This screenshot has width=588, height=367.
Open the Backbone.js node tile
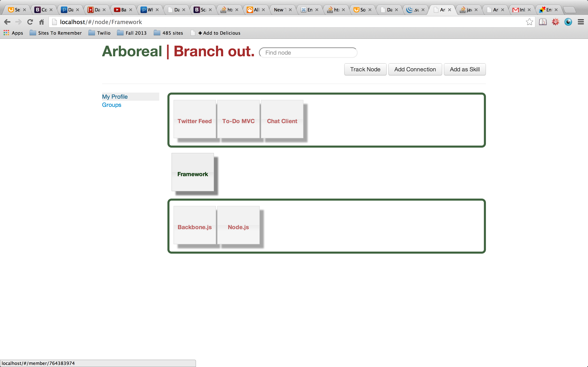click(195, 225)
